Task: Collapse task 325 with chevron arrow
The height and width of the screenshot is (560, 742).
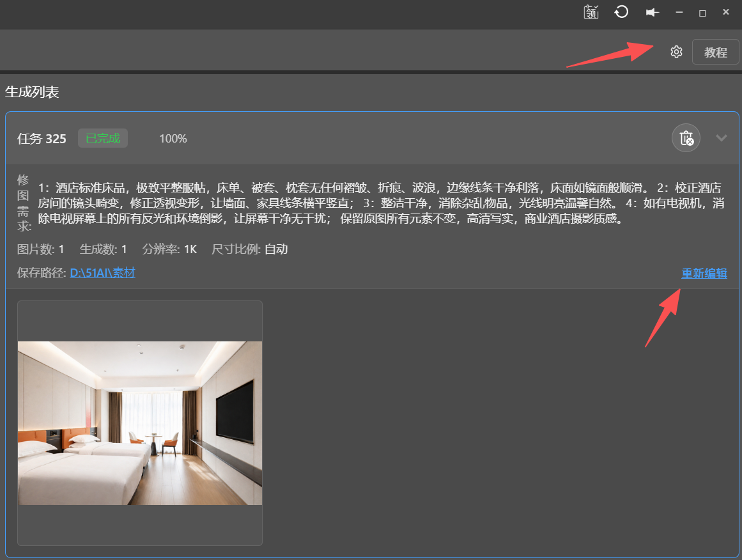Action: click(721, 137)
